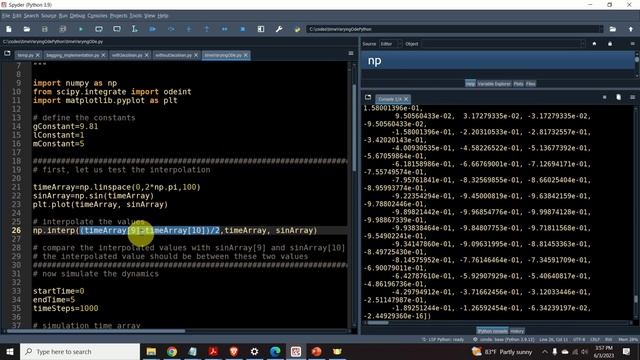Image resolution: width=640 pixels, height=360 pixels.
Task: Switch to the temp.py editor tab
Action: point(25,55)
